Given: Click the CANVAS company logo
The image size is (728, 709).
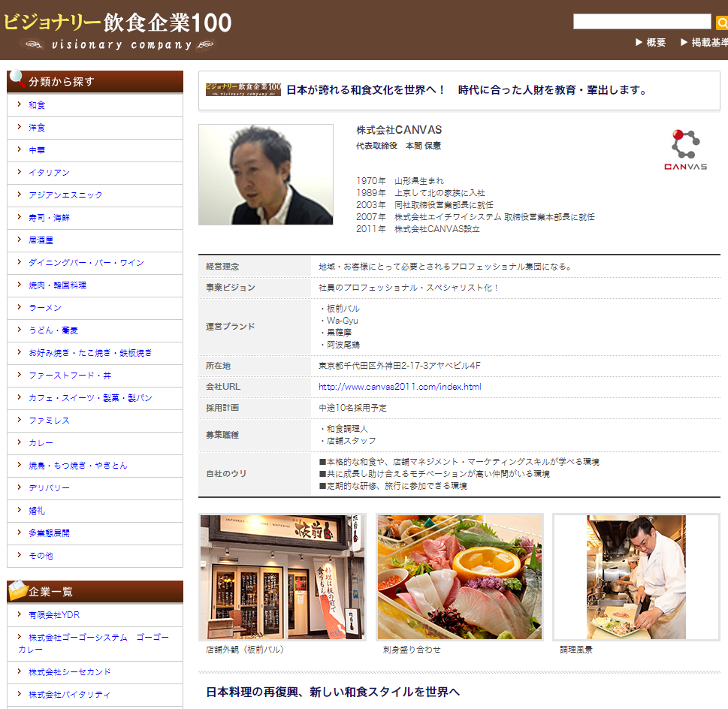Looking at the screenshot, I should [x=685, y=150].
